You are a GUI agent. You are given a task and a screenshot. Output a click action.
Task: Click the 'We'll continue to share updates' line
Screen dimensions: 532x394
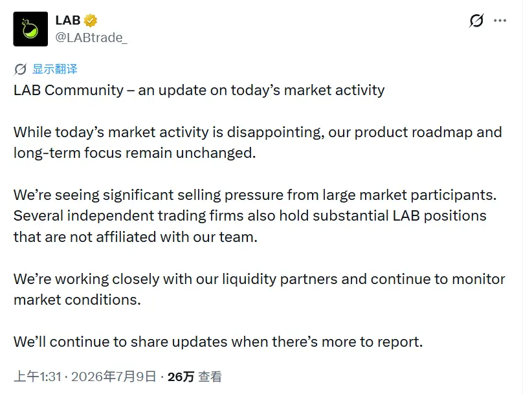[x=218, y=342]
